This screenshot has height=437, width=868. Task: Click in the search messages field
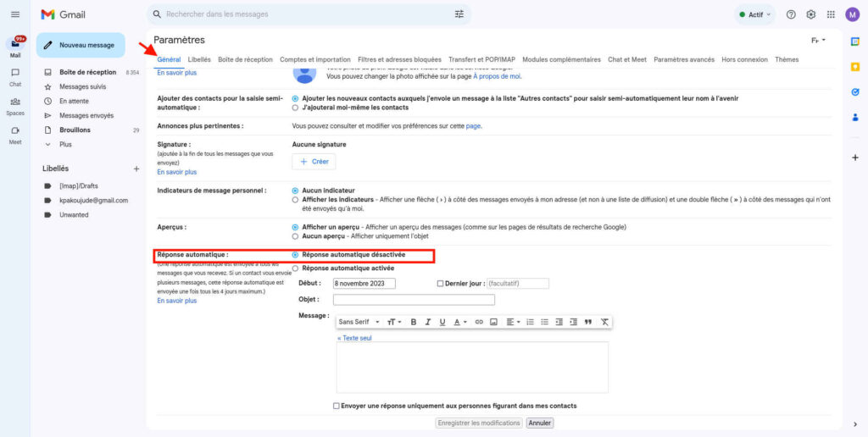pyautogui.click(x=307, y=14)
